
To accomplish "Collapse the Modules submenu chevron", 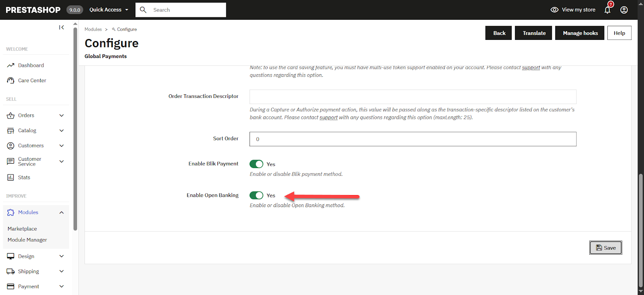I will click(62, 212).
